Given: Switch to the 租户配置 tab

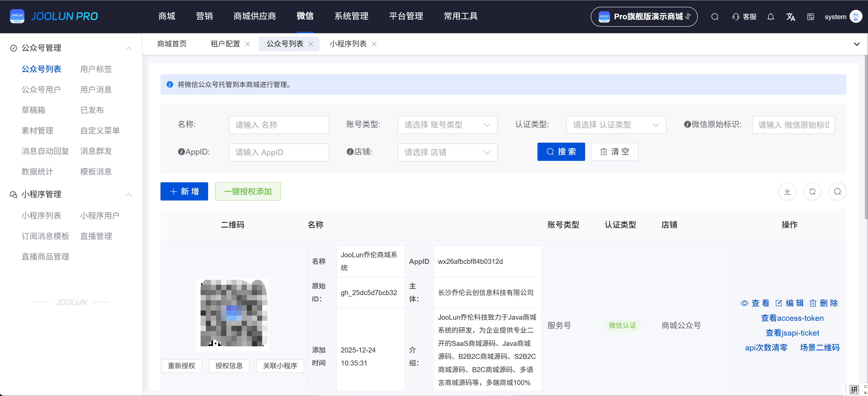Looking at the screenshot, I should [x=225, y=44].
